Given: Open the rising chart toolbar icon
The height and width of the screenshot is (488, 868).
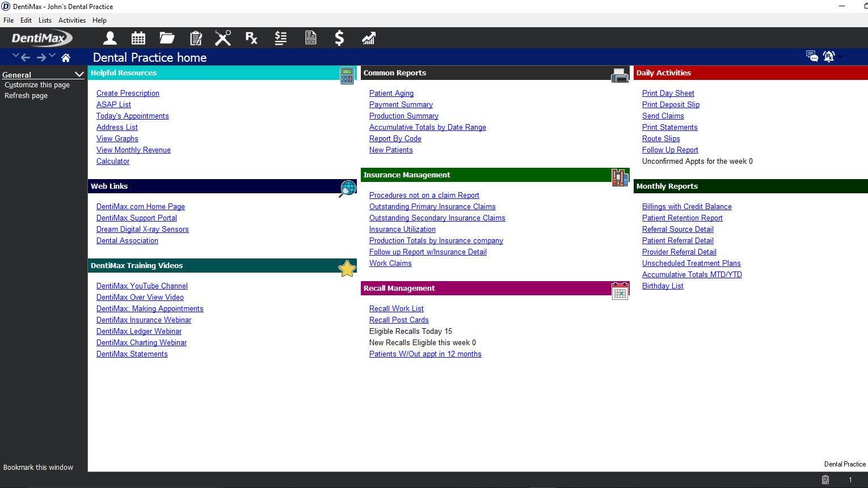Looking at the screenshot, I should pos(369,38).
